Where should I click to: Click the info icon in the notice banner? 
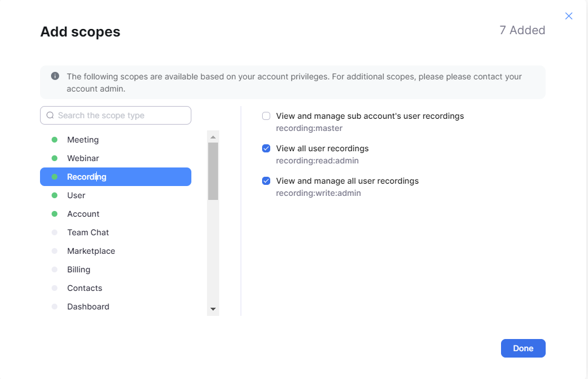point(55,76)
